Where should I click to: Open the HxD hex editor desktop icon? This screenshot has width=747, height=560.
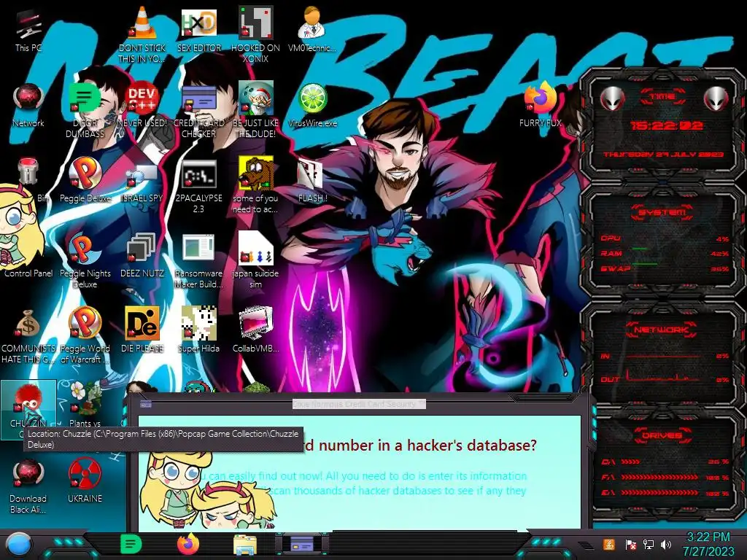[199, 29]
